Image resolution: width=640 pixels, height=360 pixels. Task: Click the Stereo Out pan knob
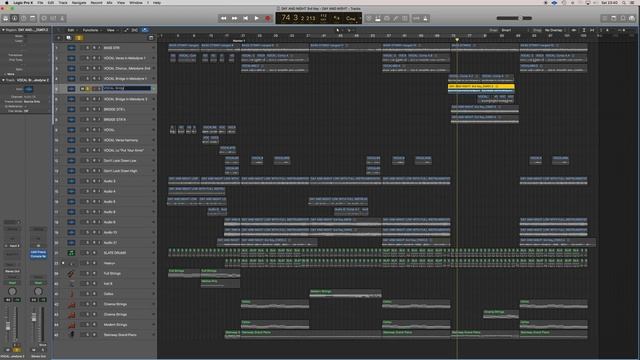coord(38,291)
